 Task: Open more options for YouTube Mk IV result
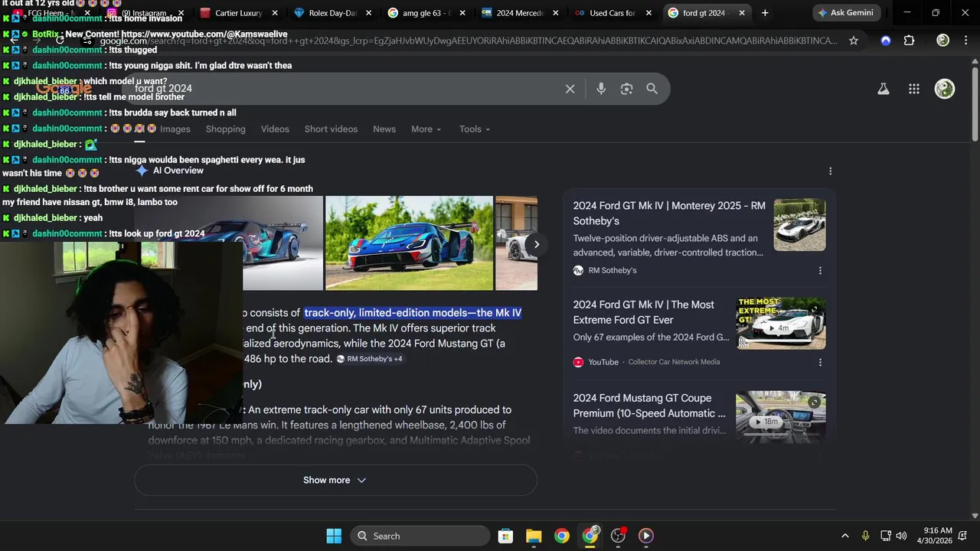point(820,362)
